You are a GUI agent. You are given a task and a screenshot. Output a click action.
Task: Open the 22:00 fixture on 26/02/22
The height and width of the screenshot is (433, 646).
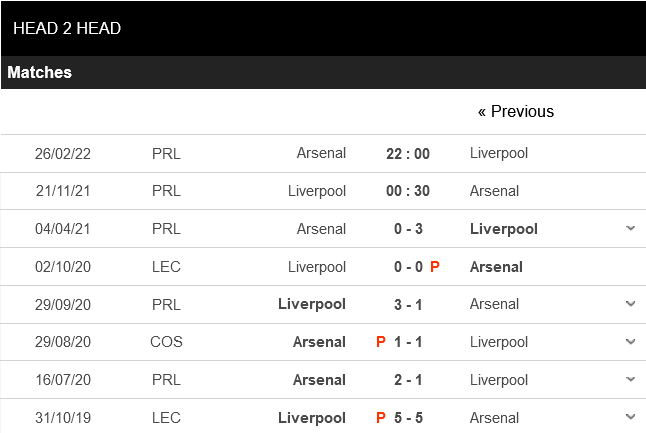407,153
